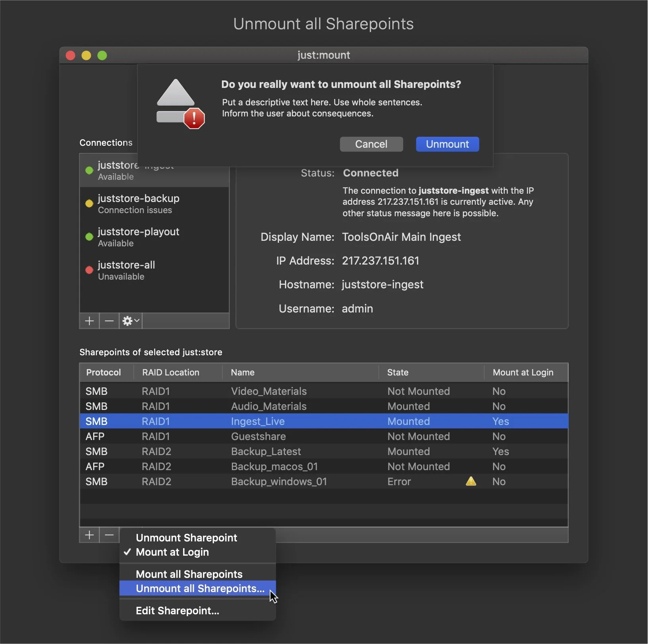Click warning triangle on Backup_windows_01 row
This screenshot has width=648, height=644.
[x=471, y=481]
